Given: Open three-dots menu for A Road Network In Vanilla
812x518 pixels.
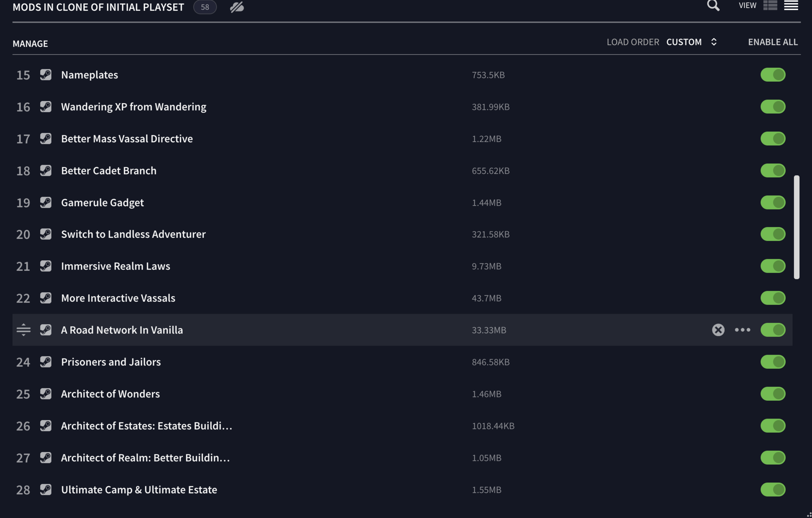Looking at the screenshot, I should 742,330.
